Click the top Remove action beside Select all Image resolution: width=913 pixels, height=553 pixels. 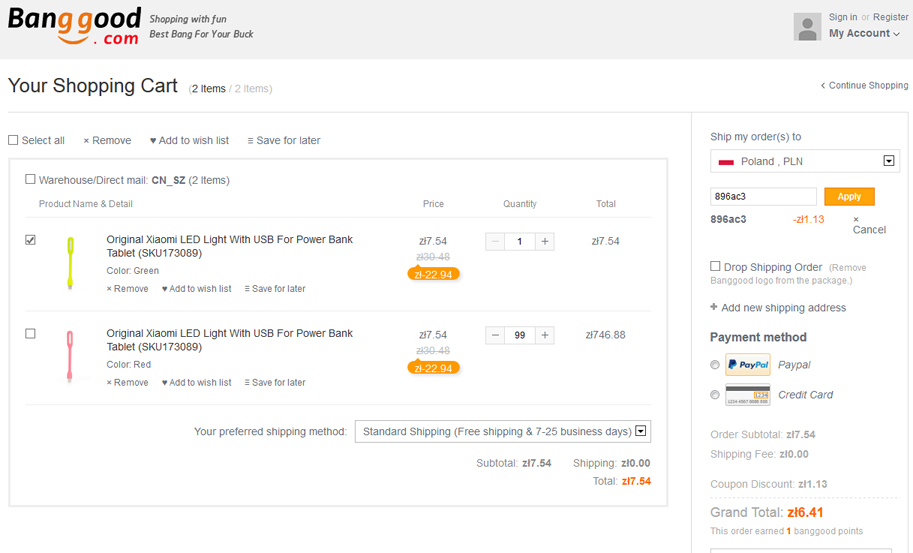(x=107, y=140)
